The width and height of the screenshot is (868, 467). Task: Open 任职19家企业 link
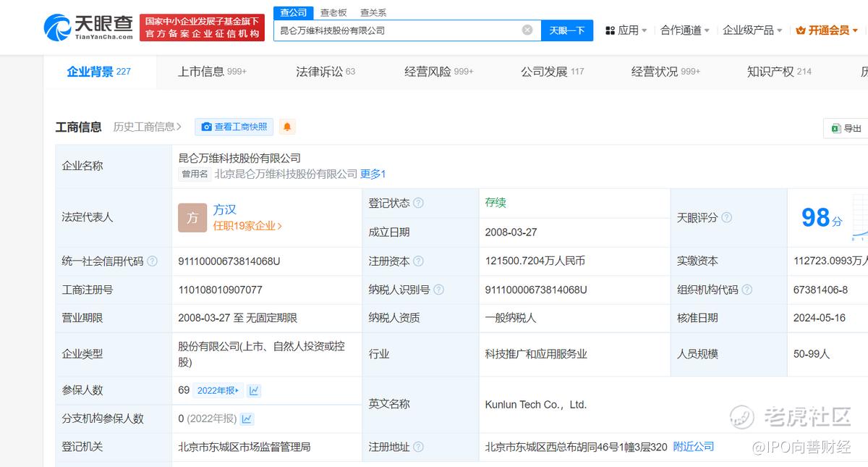coord(247,226)
